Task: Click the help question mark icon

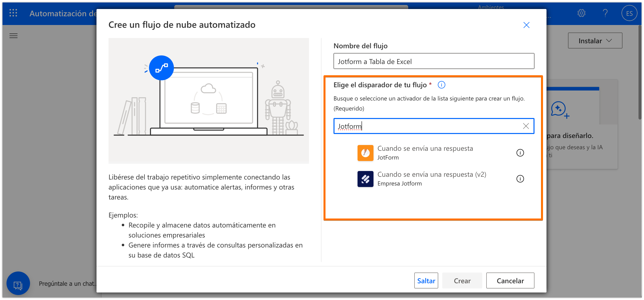Action: 605,13
